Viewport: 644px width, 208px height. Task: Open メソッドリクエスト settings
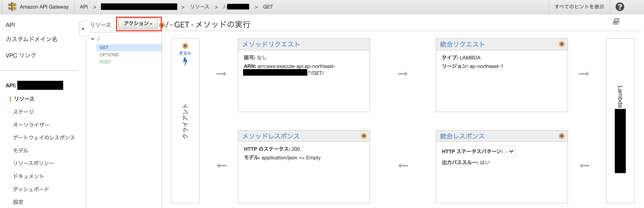(271, 44)
